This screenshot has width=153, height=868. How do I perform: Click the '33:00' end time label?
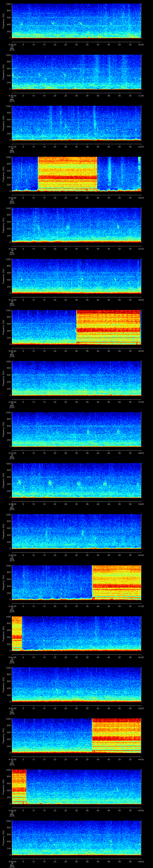click(141, 198)
